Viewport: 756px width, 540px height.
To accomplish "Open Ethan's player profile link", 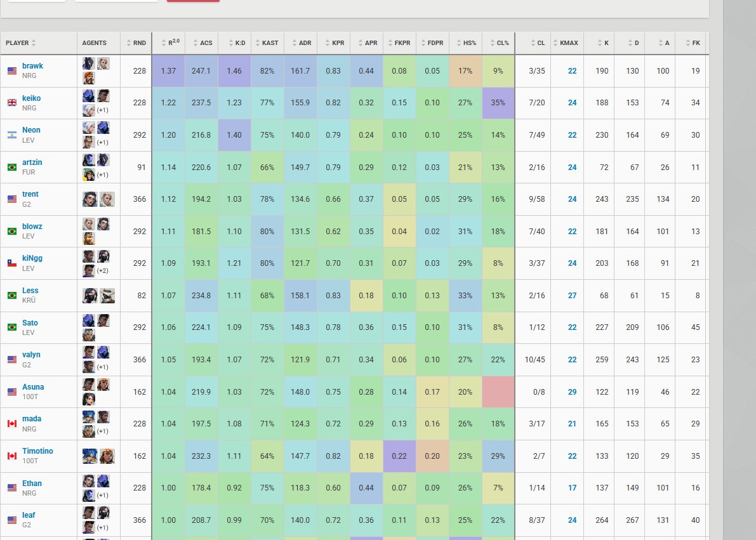I will (x=32, y=483).
